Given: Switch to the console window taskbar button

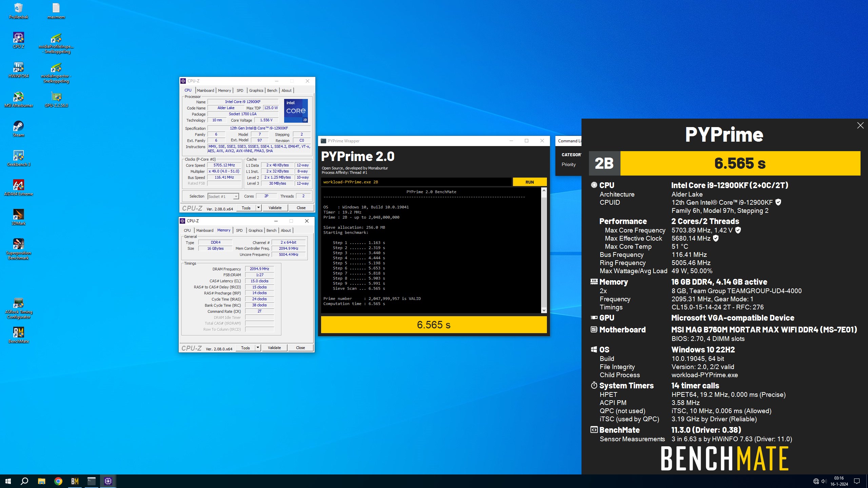Looking at the screenshot, I should pyautogui.click(x=92, y=481).
